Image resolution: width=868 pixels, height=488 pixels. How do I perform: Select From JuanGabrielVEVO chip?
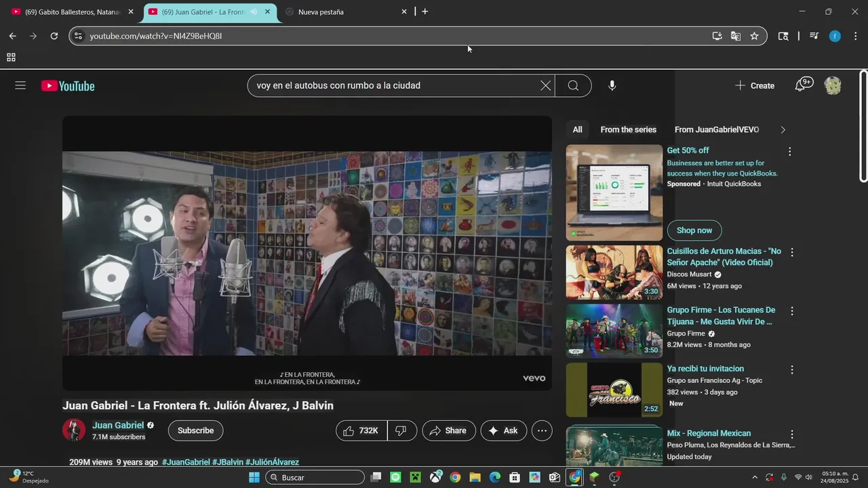tap(717, 129)
